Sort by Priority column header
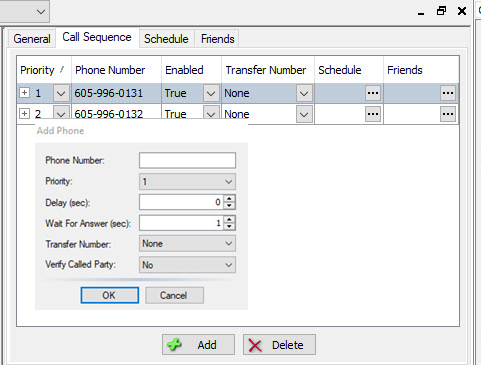Viewport: 481px width, 365px height. [44, 70]
